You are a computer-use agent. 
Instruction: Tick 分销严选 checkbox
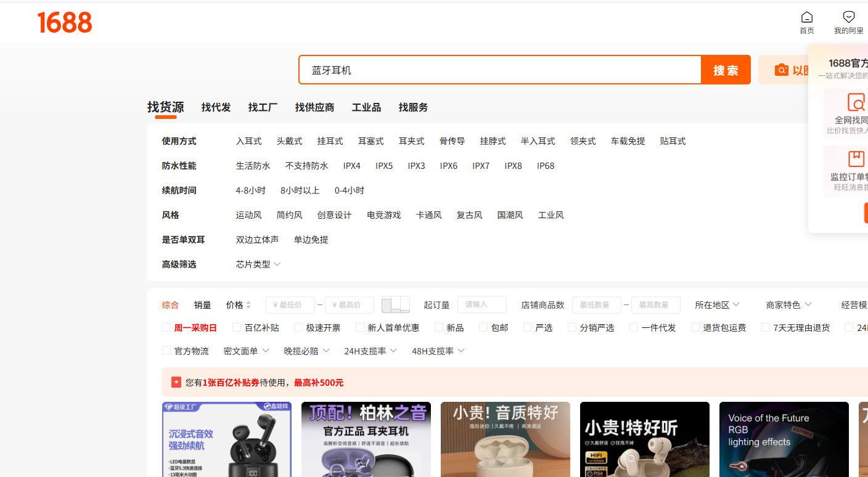click(x=572, y=327)
